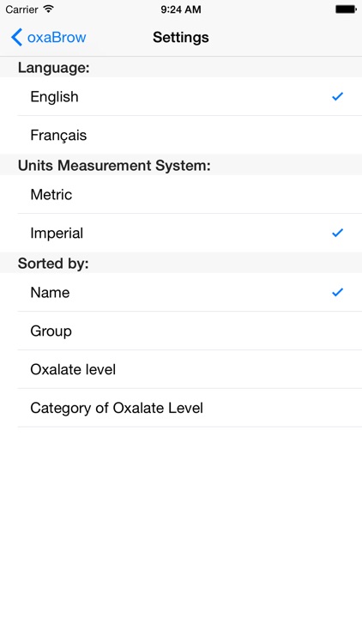Viewport: 362px width, 644px height.
Task: Tap the battery icon in status bar
Action: click(x=346, y=9)
